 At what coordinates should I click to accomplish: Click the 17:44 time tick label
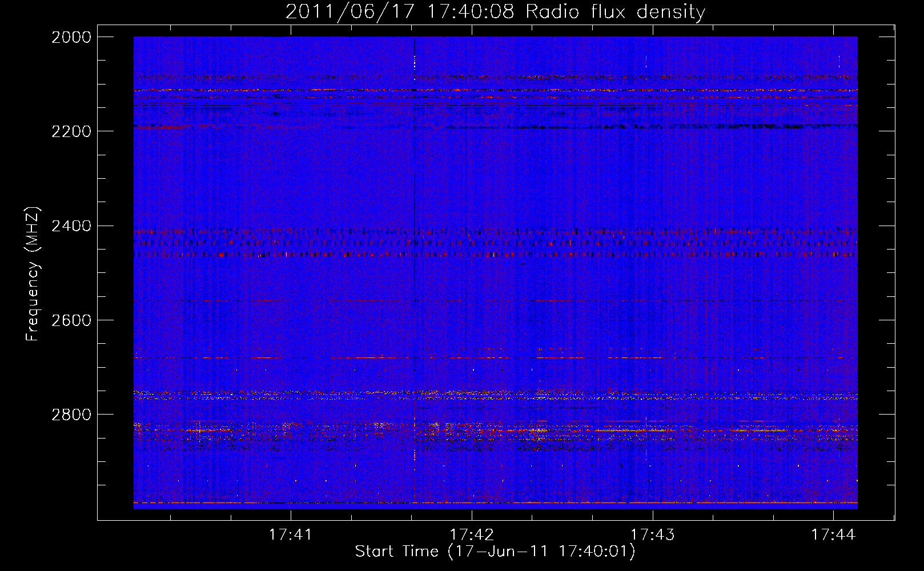[833, 534]
